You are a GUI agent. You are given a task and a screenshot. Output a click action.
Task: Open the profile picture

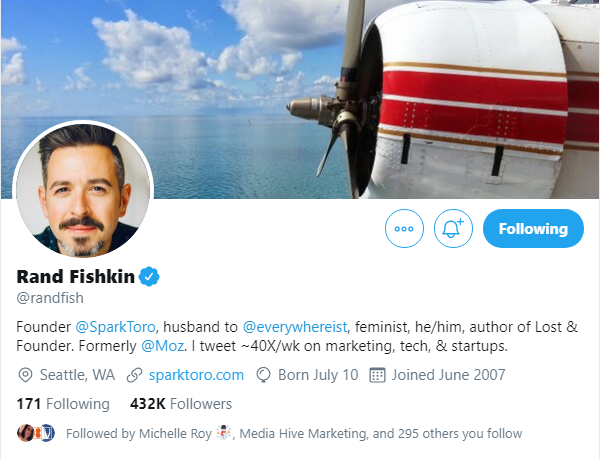pyautogui.click(x=83, y=190)
